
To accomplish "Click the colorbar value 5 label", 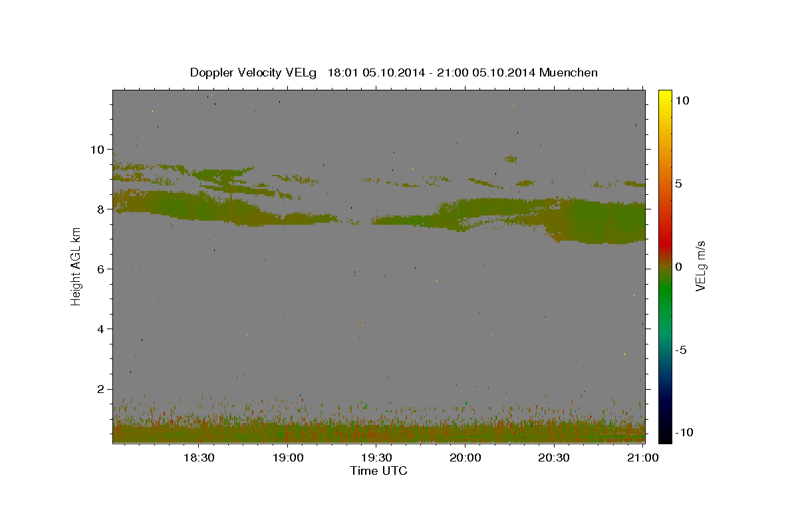I will [678, 184].
